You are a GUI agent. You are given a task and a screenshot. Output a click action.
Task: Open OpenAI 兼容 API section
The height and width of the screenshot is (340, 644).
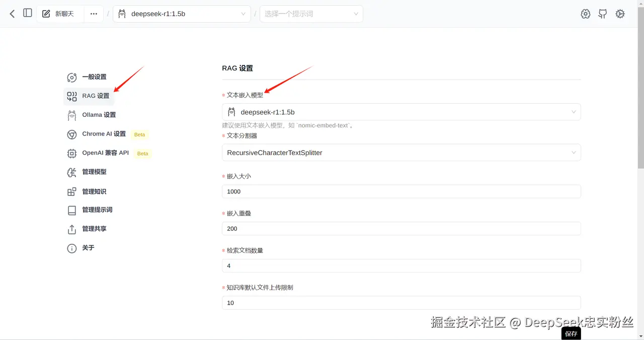[x=105, y=153]
